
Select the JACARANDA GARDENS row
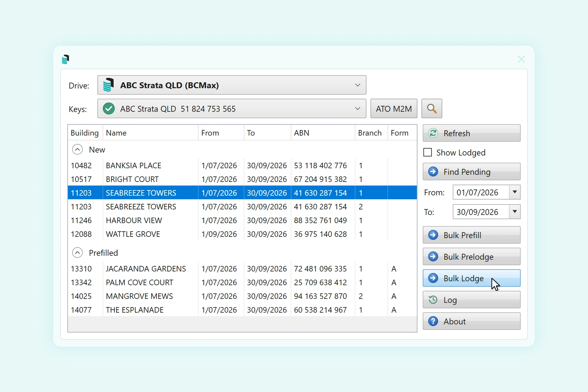242,269
